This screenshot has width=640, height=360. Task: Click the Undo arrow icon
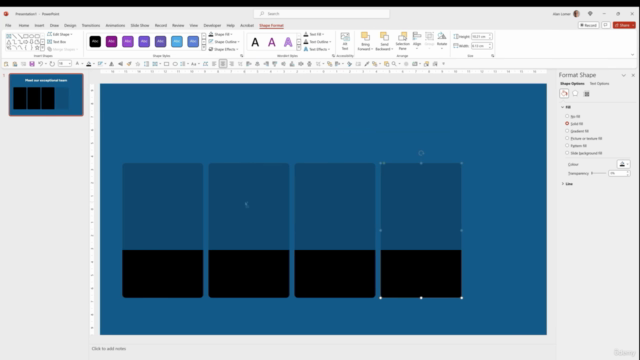(x=40, y=64)
